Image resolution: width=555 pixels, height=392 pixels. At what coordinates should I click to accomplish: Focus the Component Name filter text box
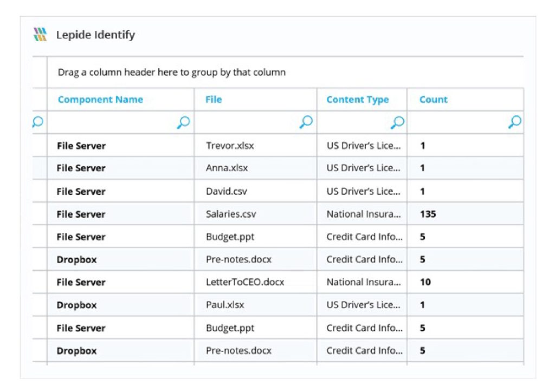click(x=121, y=122)
